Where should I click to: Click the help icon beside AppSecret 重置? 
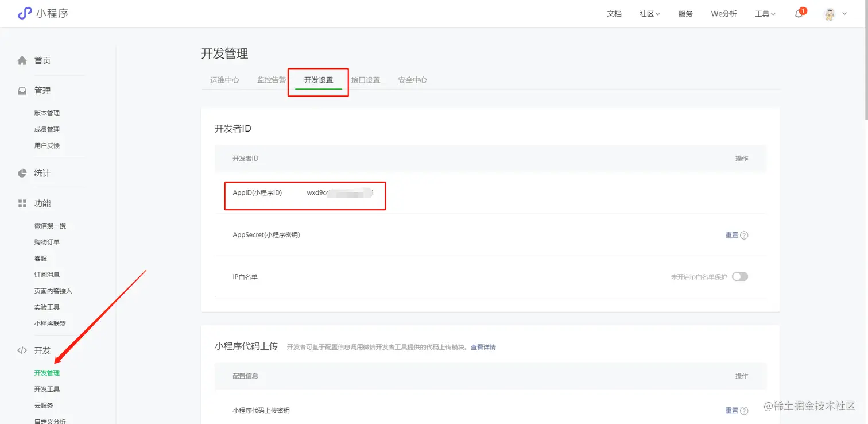click(744, 235)
